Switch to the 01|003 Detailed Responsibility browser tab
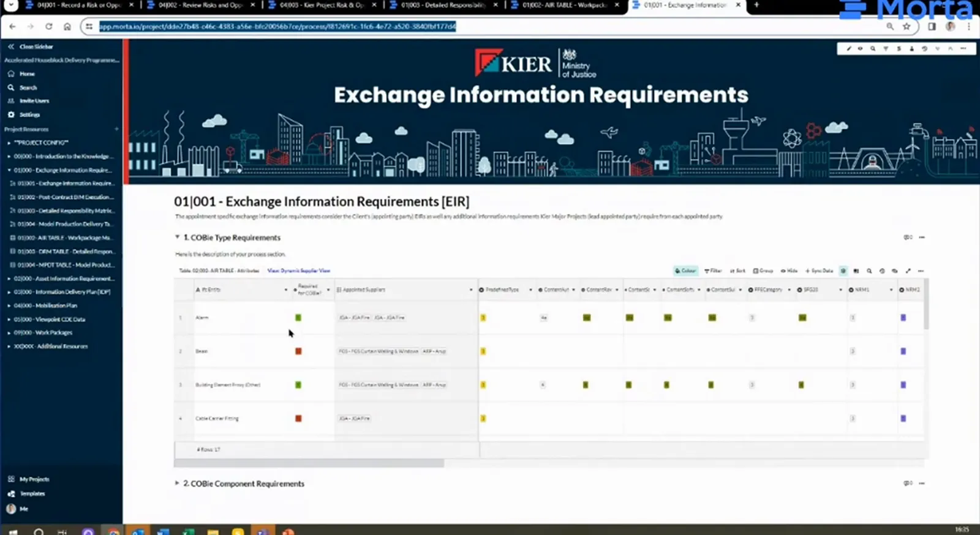980x535 pixels. pyautogui.click(x=443, y=6)
